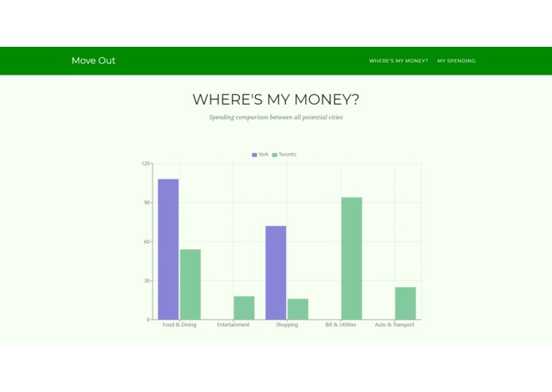Click the Move Out brand logo

[x=93, y=60]
